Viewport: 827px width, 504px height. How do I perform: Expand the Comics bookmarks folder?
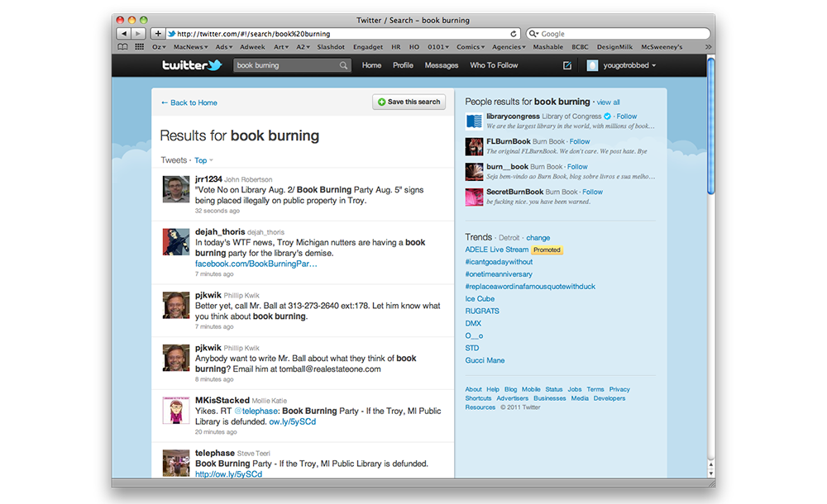pos(471,47)
